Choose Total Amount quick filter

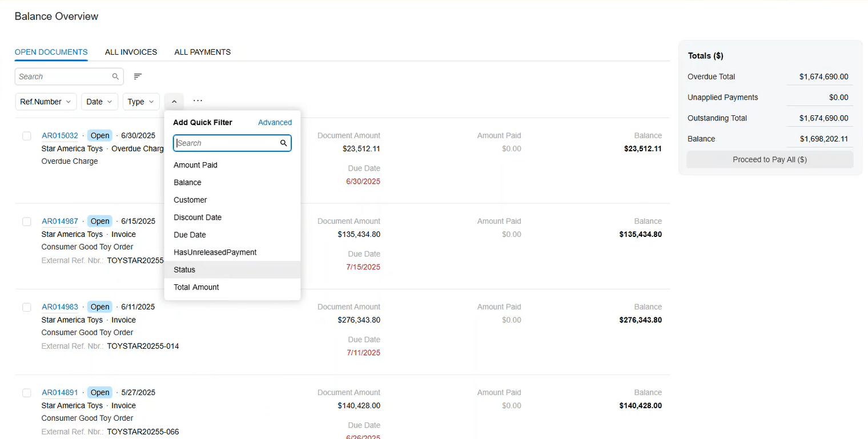tap(232, 287)
